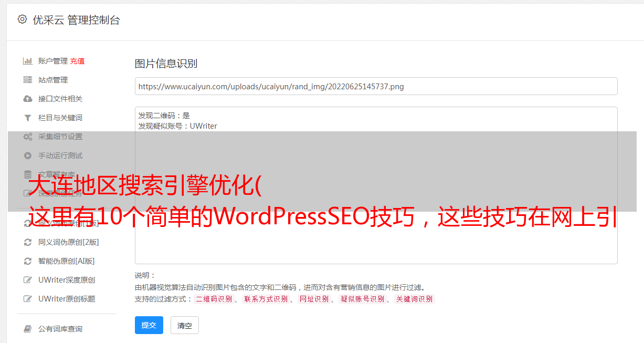Click the refresh icon for 智能伪原创[AI版]
The height and width of the screenshot is (343, 644).
click(28, 261)
